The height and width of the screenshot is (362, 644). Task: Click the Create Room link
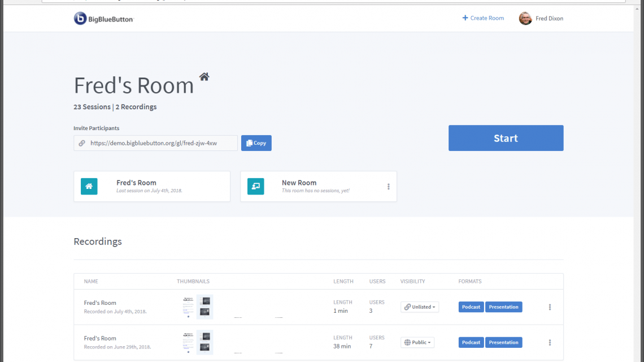point(483,18)
